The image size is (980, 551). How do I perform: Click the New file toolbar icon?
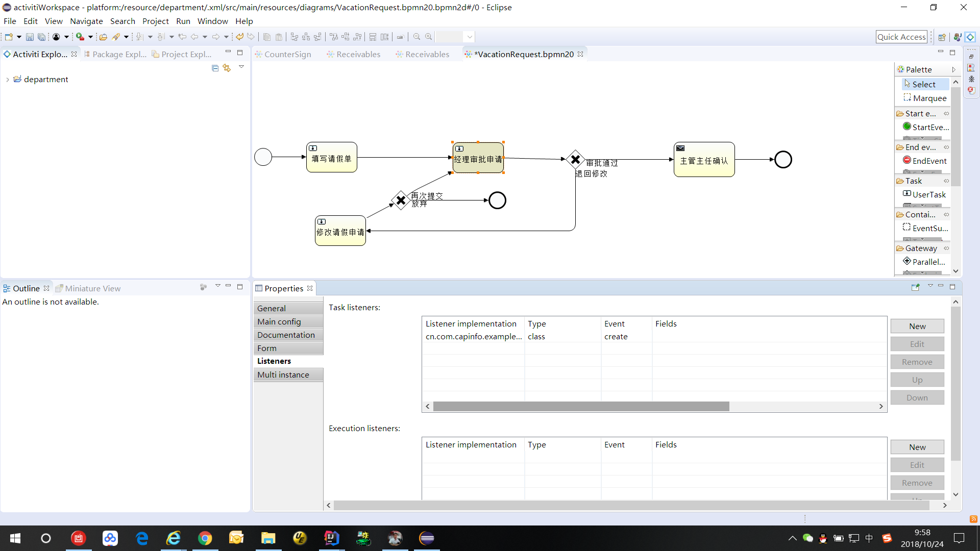9,37
